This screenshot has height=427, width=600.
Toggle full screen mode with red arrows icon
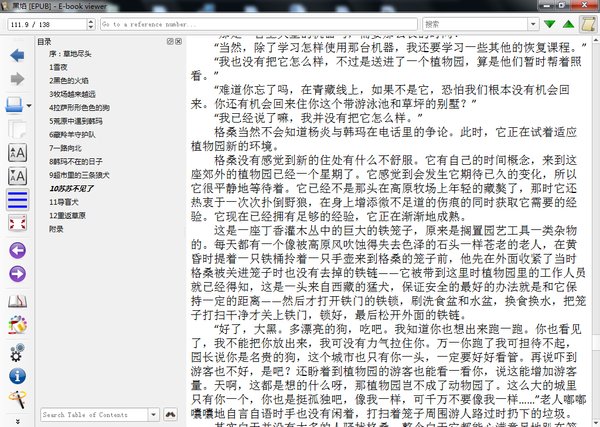coord(17,223)
